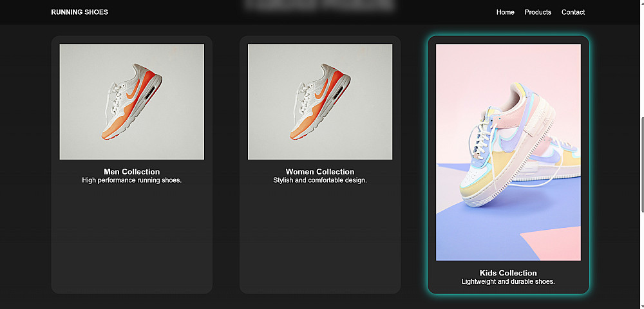Click the Kids Collection heading
This screenshot has width=644, height=309.
tap(508, 273)
